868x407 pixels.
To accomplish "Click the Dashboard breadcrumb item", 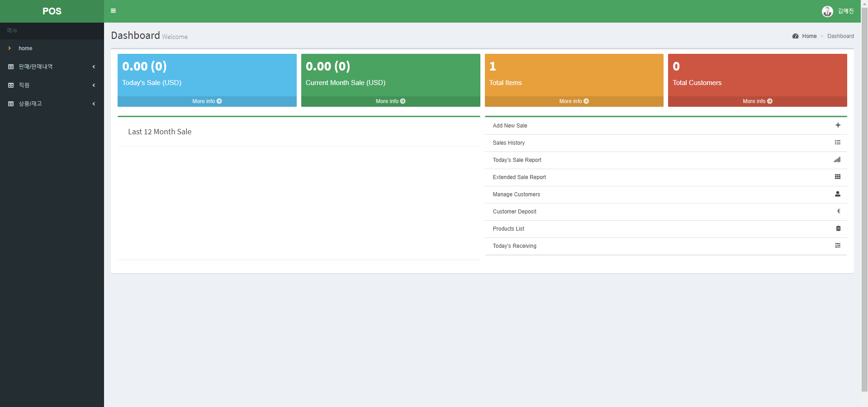I will [x=840, y=36].
